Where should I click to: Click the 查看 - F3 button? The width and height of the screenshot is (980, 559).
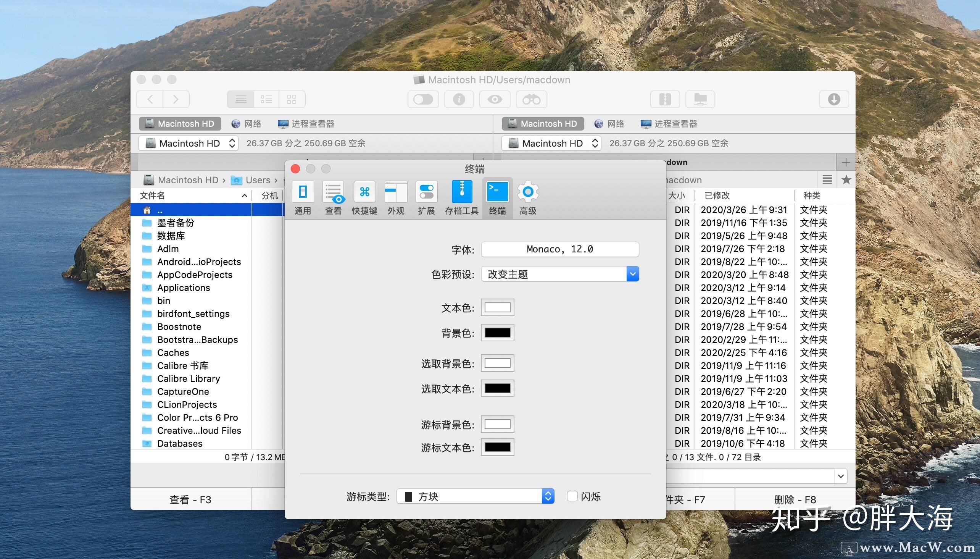(x=191, y=499)
